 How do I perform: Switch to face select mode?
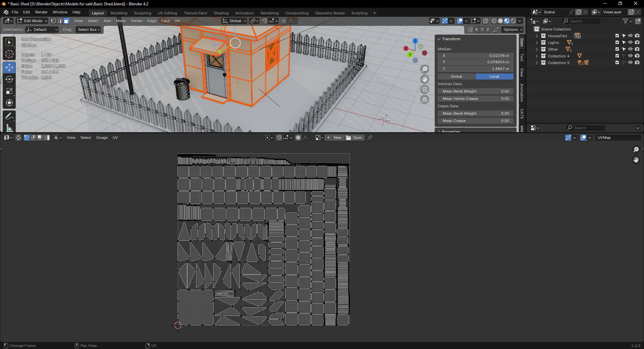click(66, 21)
